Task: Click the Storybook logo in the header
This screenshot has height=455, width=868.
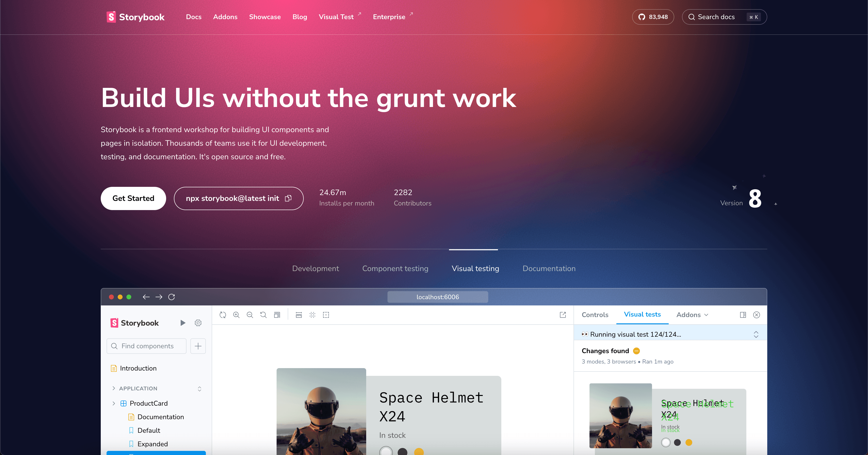Action: 135,17
